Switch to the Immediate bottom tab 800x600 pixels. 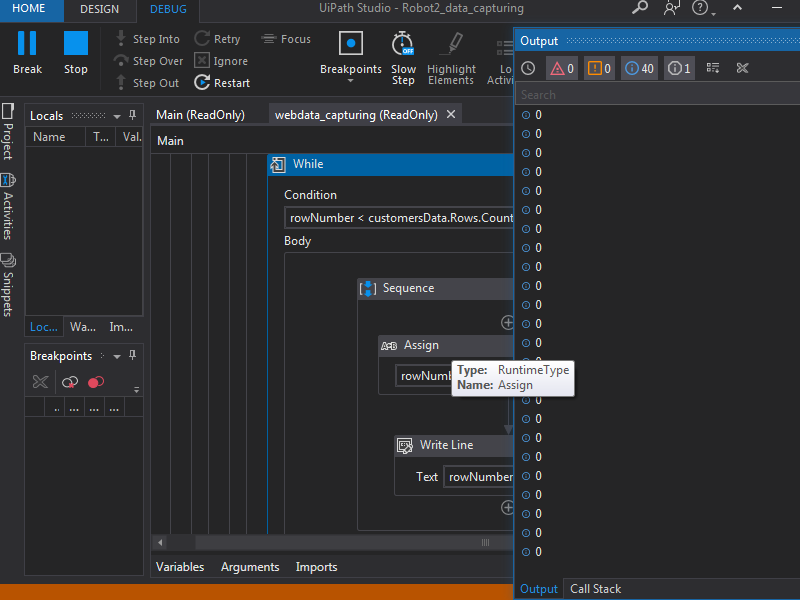pos(121,327)
